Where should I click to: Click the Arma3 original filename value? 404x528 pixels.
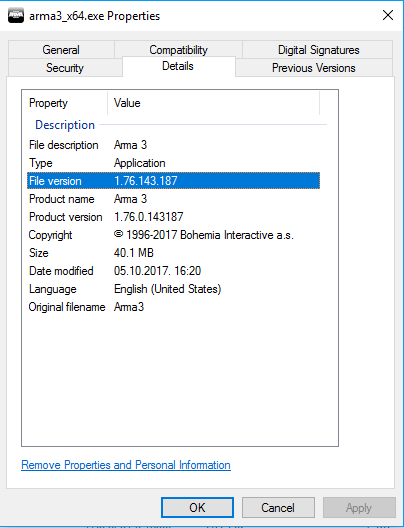tap(129, 307)
